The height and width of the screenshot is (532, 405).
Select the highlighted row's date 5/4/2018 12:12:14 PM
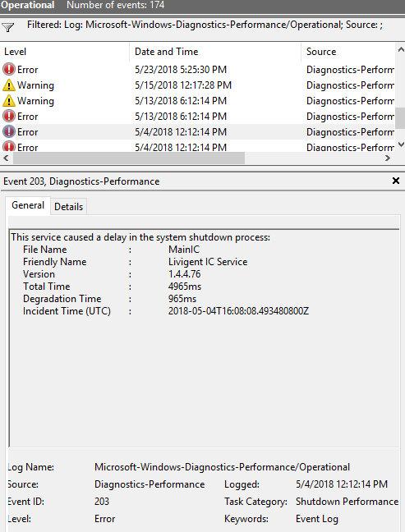click(x=181, y=132)
